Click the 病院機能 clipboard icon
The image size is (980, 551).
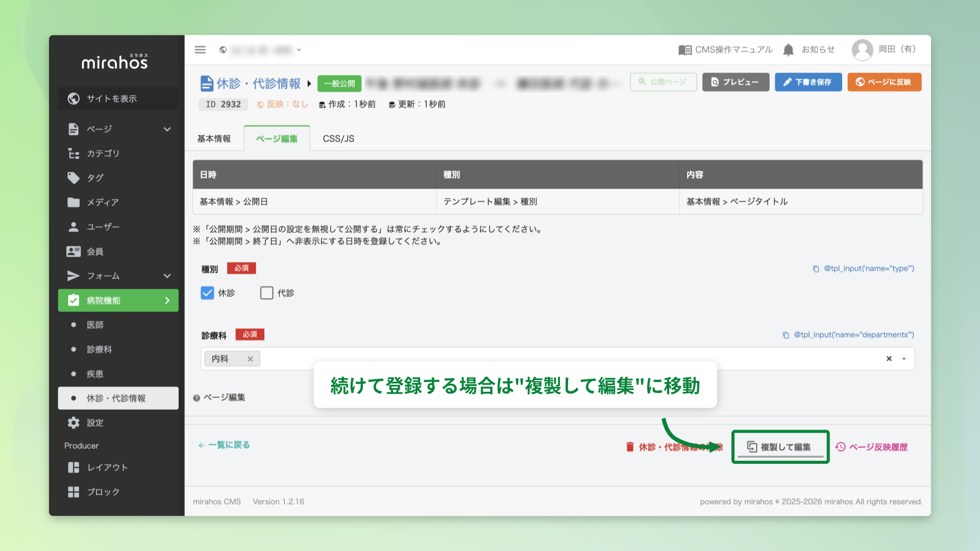pyautogui.click(x=73, y=300)
